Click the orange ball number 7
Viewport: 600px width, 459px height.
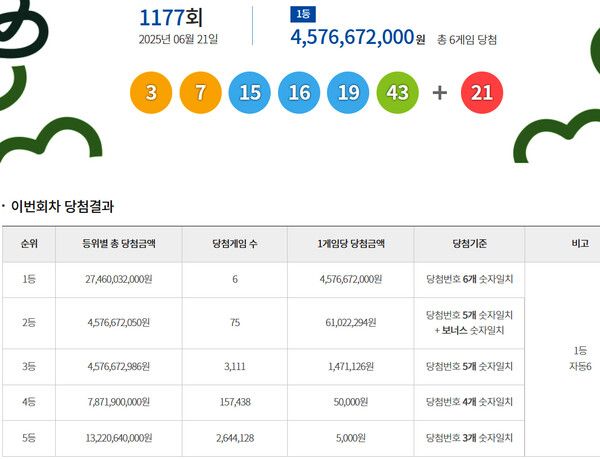pos(201,93)
